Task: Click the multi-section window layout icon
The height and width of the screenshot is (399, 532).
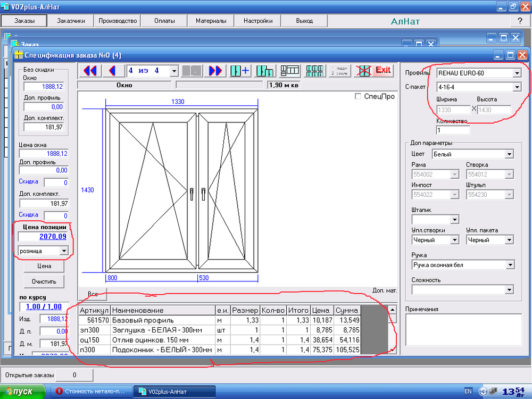Action: pos(290,71)
